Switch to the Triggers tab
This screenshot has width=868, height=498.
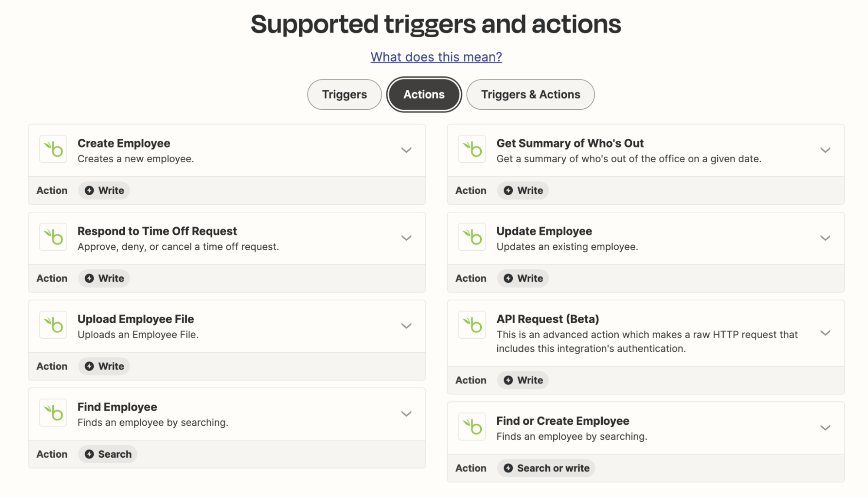[344, 95]
